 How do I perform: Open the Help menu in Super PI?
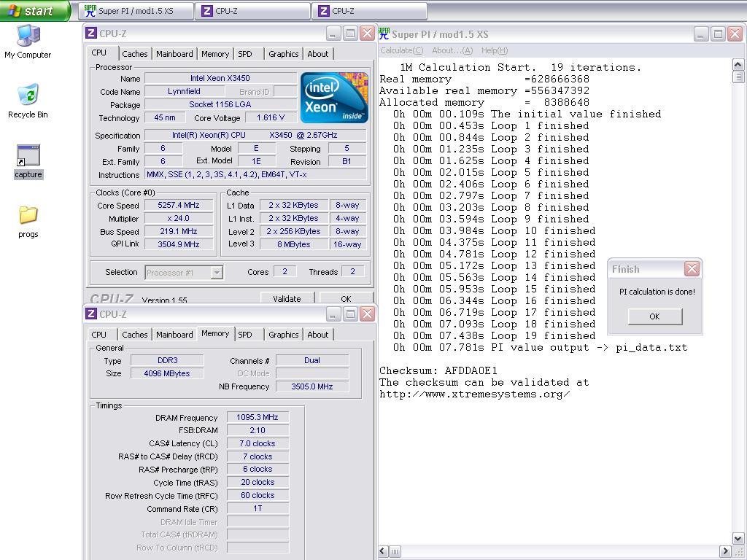495,50
